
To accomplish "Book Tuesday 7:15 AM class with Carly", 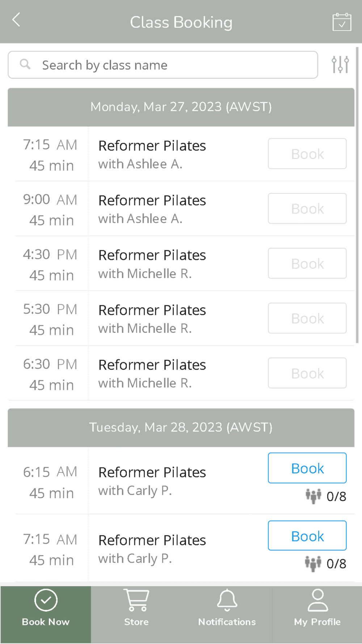I will coord(307,536).
